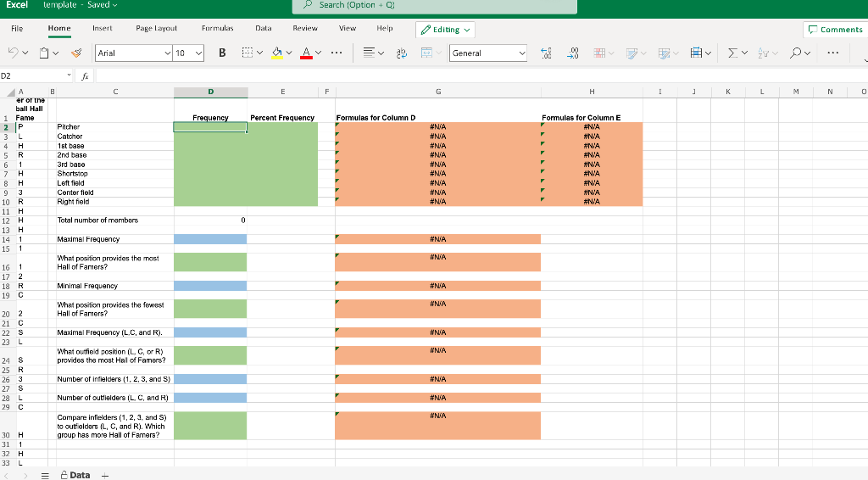
Task: Click the fx insert function icon
Action: click(85, 76)
